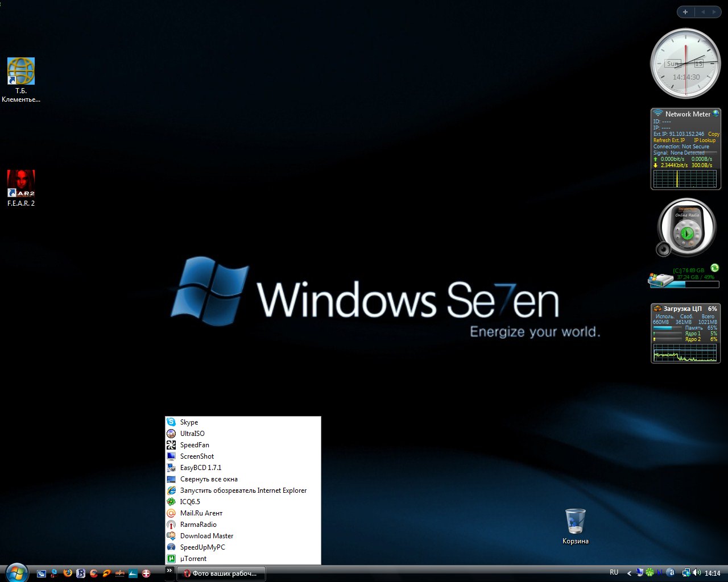Open ScreenShot from the popup list
The width and height of the screenshot is (728, 582).
[243, 456]
